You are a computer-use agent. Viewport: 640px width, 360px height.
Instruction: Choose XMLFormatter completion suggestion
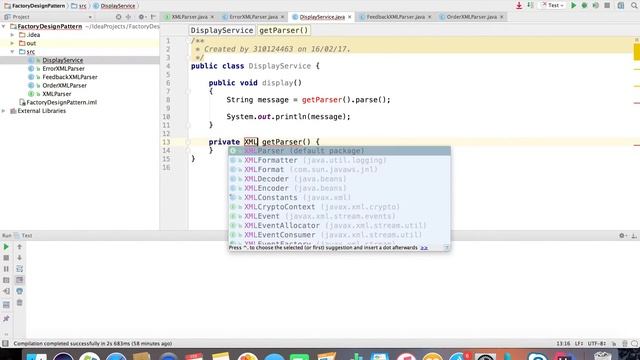[339, 160]
